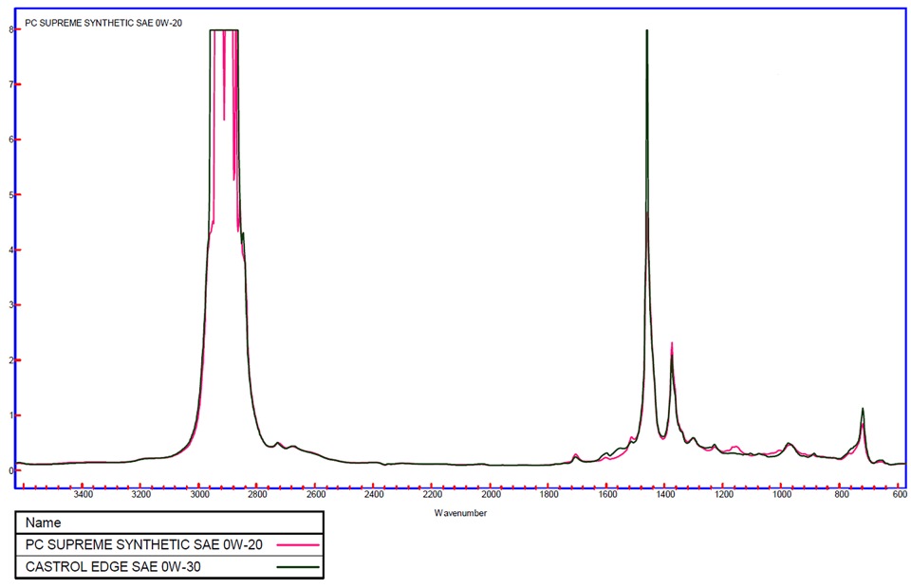911x588 pixels.
Task: Click the spectrum title in the chart corner
Action: pos(103,23)
